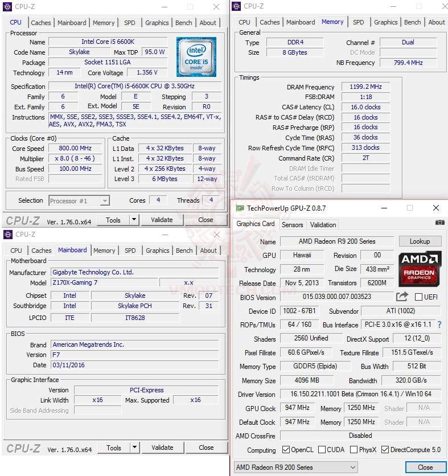Open the AMD Radeon R9 200 Series GPU selector
Screen dimensions: 448x476
(x=296, y=467)
